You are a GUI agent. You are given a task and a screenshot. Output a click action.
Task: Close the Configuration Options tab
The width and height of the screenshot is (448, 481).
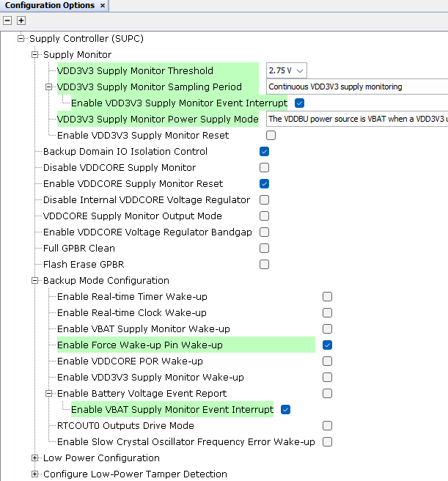pyautogui.click(x=103, y=6)
